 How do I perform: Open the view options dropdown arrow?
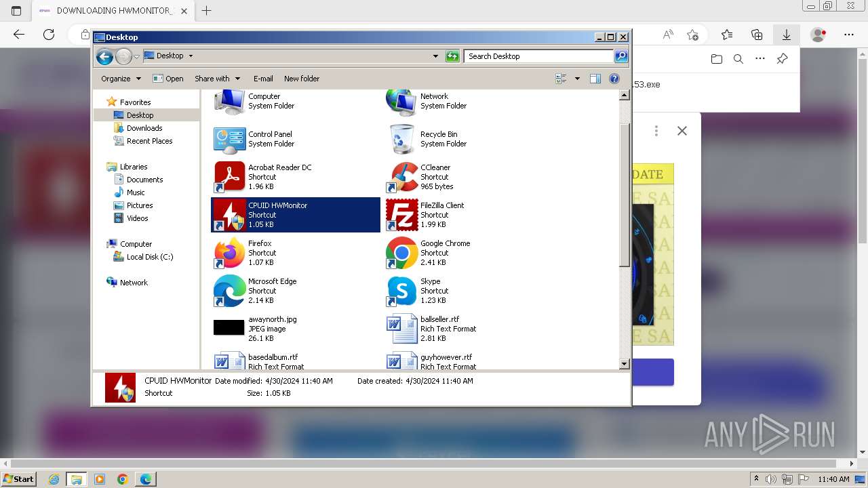click(577, 79)
